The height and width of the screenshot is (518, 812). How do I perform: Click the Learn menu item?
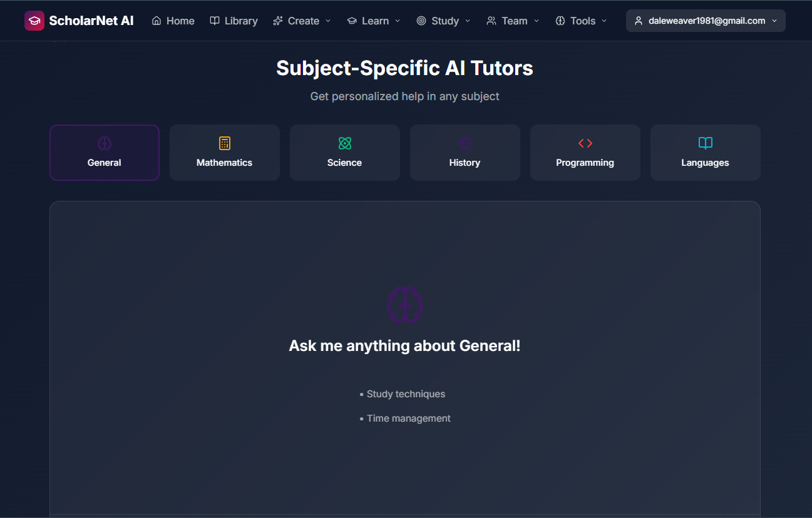click(x=374, y=20)
